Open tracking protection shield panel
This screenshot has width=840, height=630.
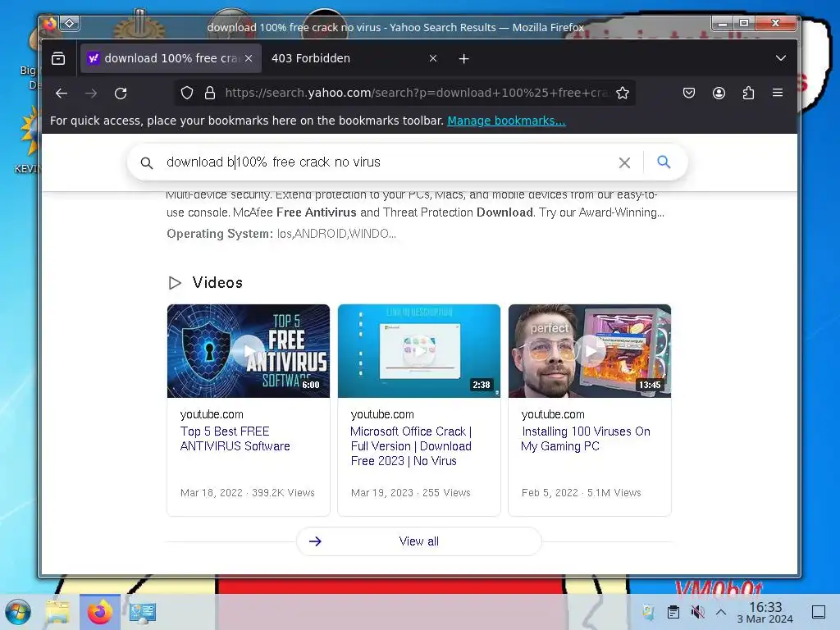(186, 94)
